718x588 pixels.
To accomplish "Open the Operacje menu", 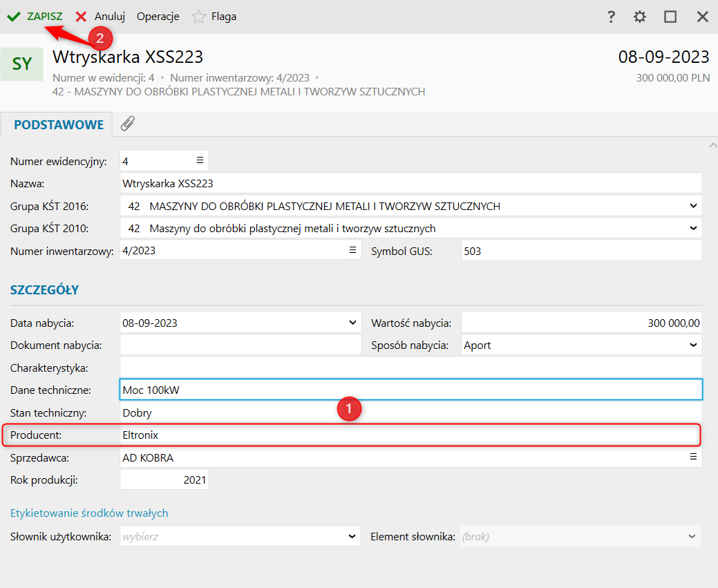I will coord(158,17).
